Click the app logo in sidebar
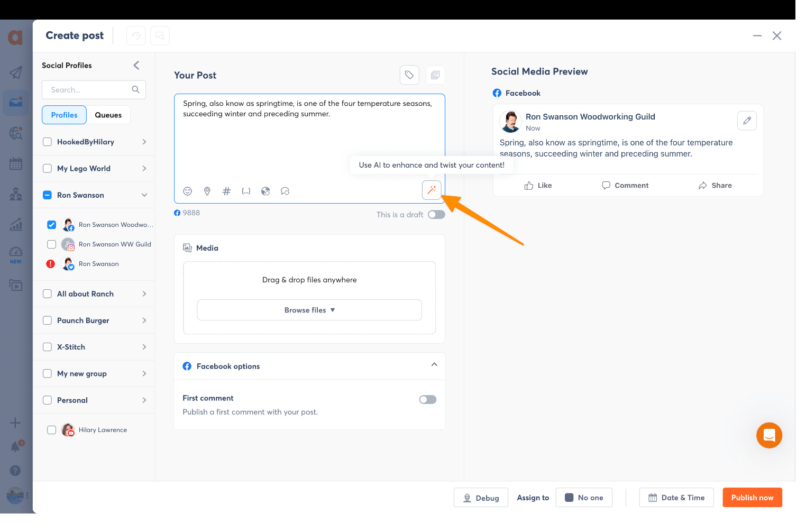806x532 pixels. 15,37
